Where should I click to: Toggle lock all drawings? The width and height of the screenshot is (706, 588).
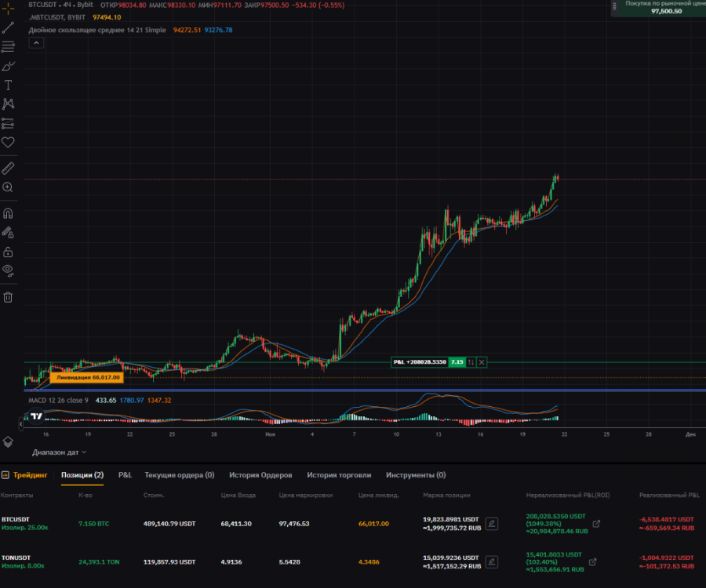pos(9,252)
